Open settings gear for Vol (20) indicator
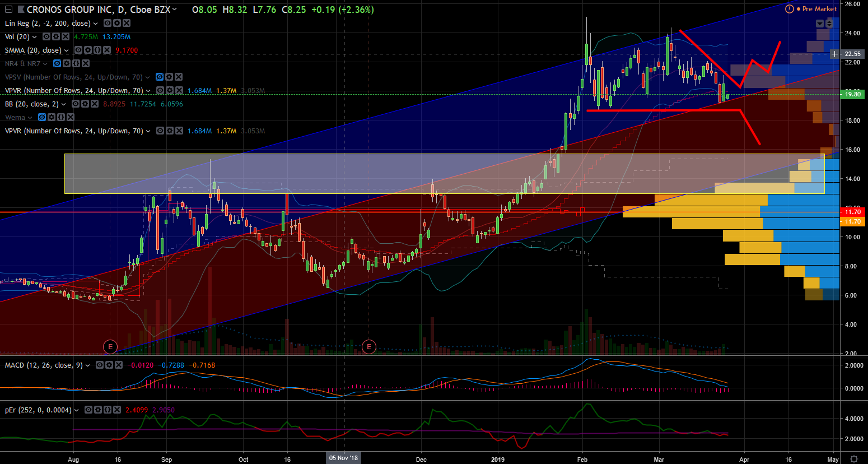Viewport: 868px width, 464px height. tap(57, 36)
